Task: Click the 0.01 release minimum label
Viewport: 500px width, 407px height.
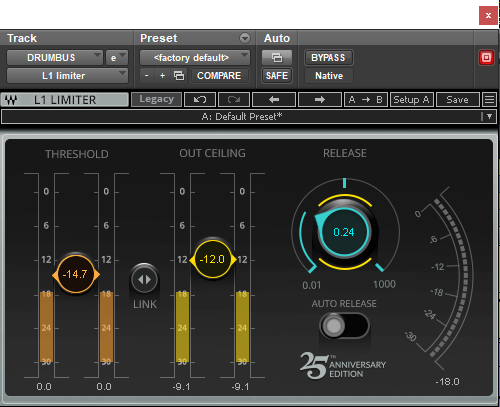Action: tap(312, 285)
